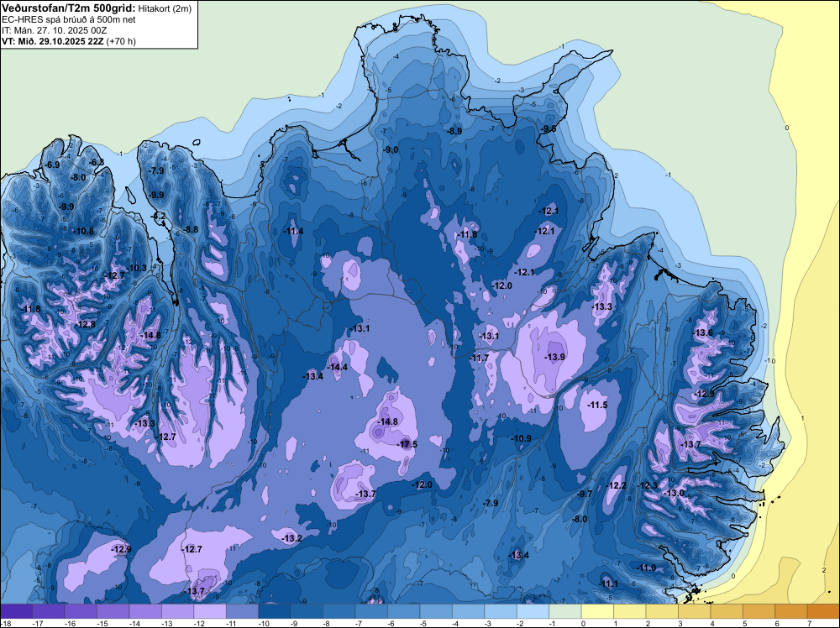This screenshot has width=840, height=628.
Task: Click the -10.3 temperature label
Action: 137,268
